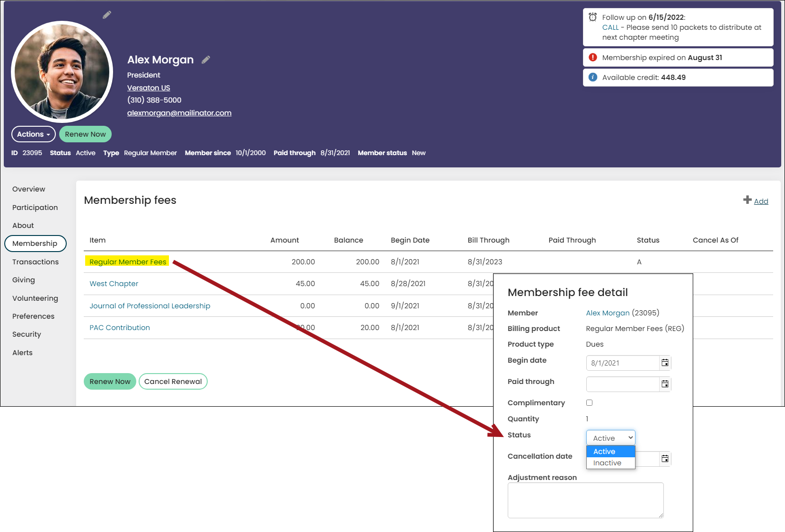Open the Versaton US company link

pyautogui.click(x=149, y=88)
